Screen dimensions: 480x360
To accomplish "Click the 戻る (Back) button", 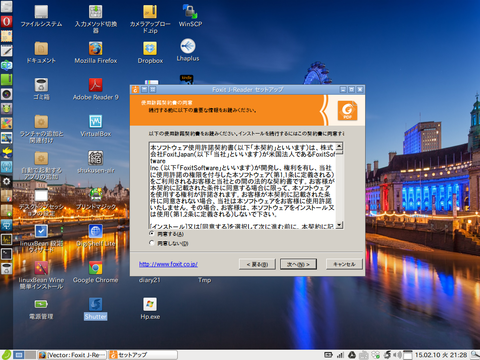I will click(x=257, y=264).
